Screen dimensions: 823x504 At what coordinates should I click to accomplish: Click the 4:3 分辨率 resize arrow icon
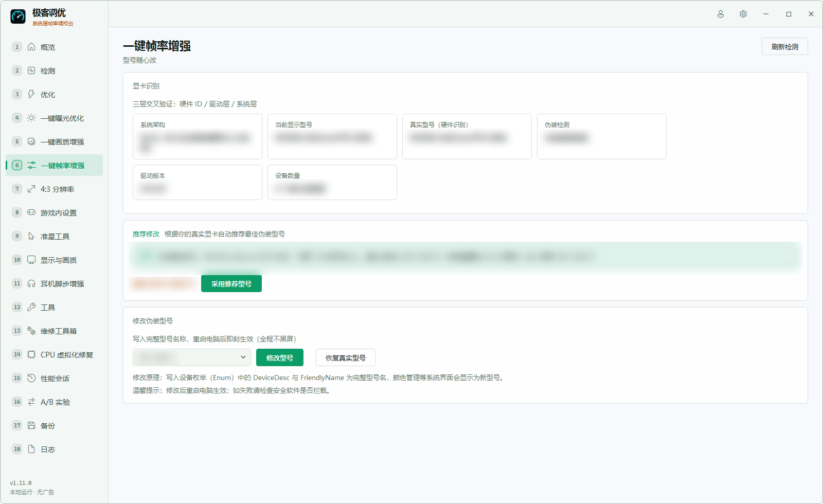(x=31, y=189)
